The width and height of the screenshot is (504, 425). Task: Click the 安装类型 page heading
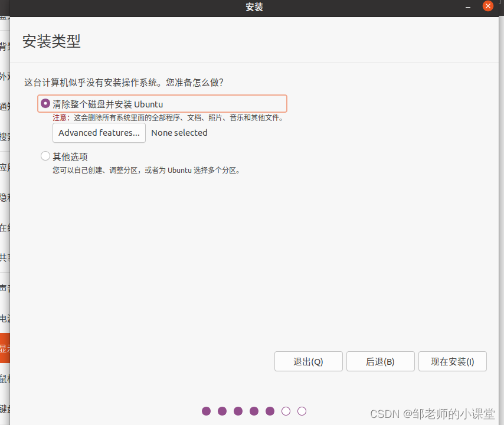pyautogui.click(x=51, y=41)
